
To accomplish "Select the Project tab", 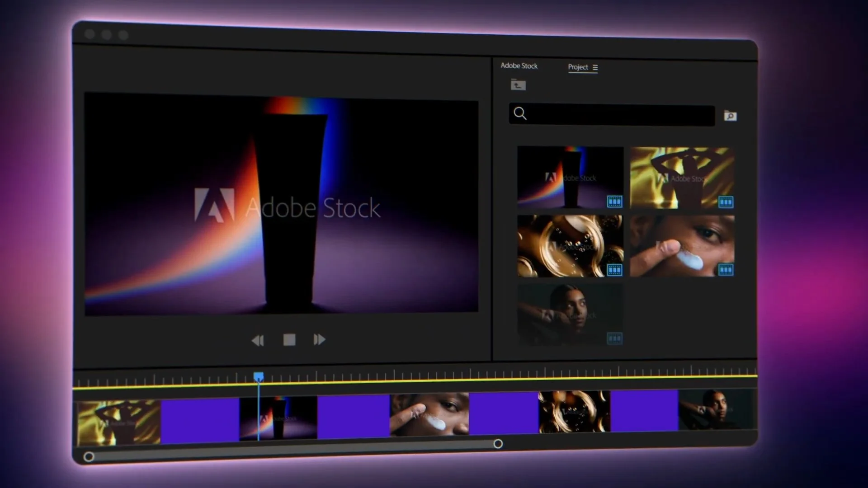I will pyautogui.click(x=578, y=67).
